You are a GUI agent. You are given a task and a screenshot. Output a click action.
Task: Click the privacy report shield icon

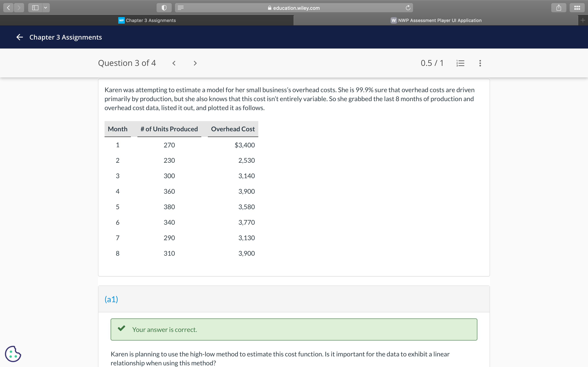click(164, 8)
